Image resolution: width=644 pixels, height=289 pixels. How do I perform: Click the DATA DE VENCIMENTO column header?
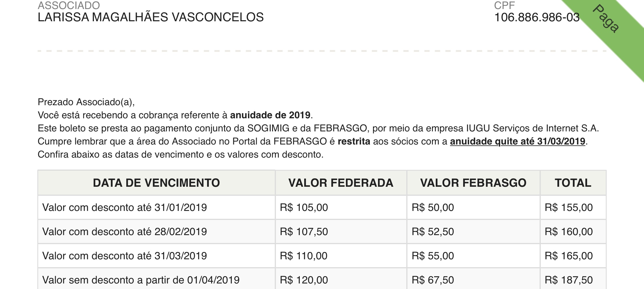pyautogui.click(x=156, y=183)
